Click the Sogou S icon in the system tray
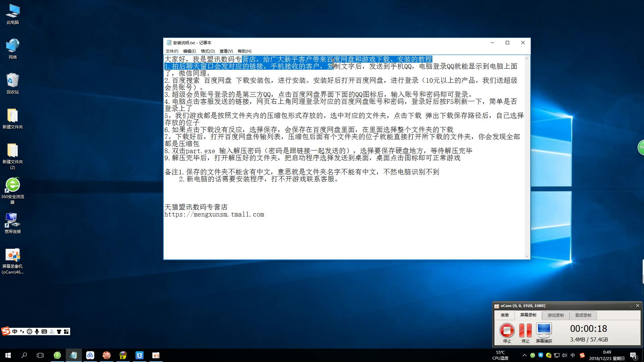 click(x=582, y=355)
